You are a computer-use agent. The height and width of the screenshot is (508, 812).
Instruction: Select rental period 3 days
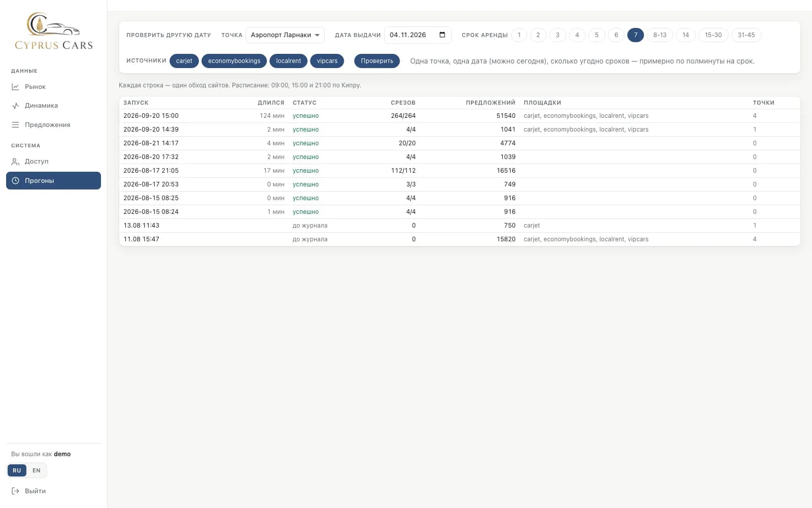[558, 35]
